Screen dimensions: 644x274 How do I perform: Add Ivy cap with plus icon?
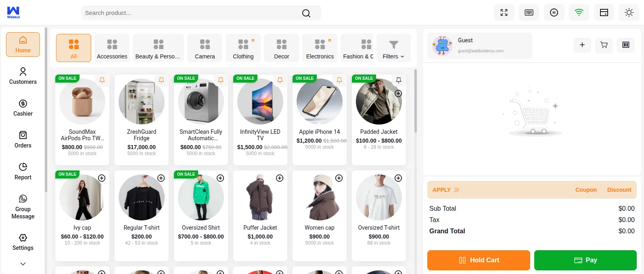pyautogui.click(x=102, y=178)
